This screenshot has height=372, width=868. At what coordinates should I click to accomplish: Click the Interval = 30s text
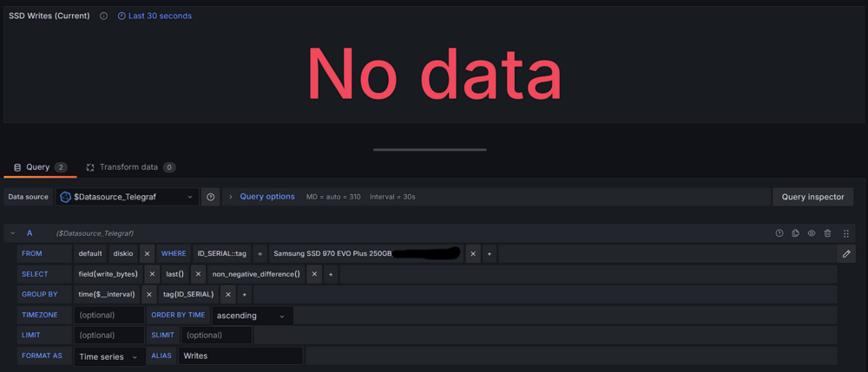(392, 197)
